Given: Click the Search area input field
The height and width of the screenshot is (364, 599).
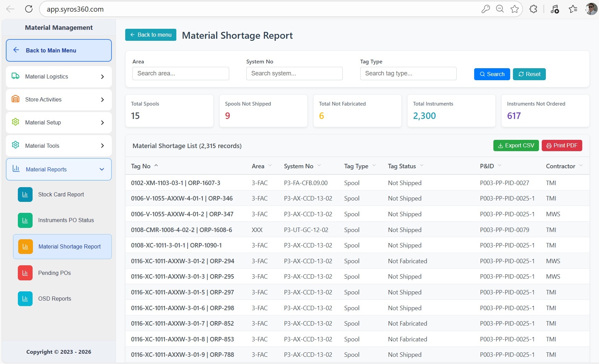Looking at the screenshot, I should (181, 73).
